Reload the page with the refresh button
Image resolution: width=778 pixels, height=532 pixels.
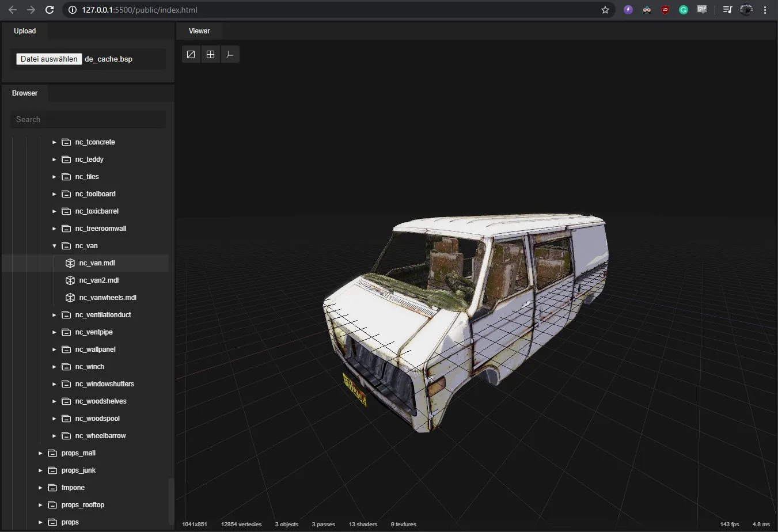tap(50, 10)
